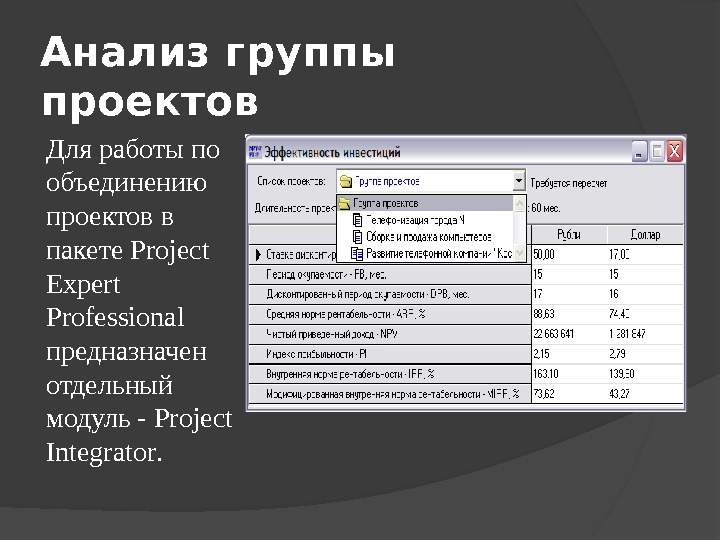Screen dimensions: 720x540
Task: Click the 'Эффективность инвестиций' window title icon
Action: 255,152
